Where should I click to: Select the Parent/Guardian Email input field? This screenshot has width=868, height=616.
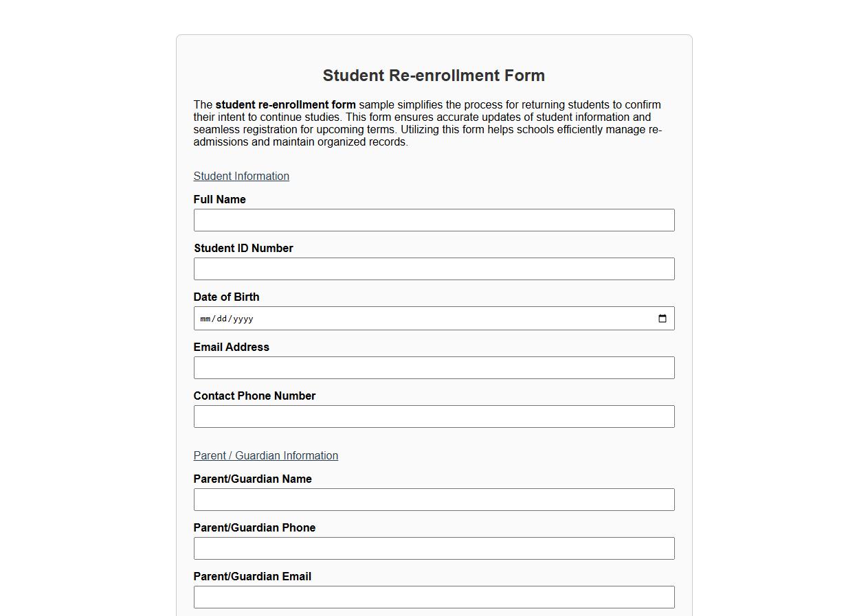pos(434,597)
